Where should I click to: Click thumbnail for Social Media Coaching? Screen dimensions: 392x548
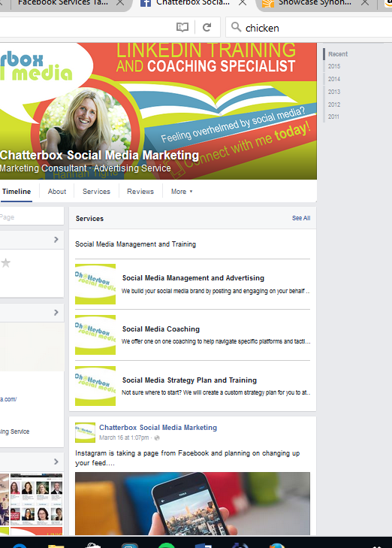95,335
